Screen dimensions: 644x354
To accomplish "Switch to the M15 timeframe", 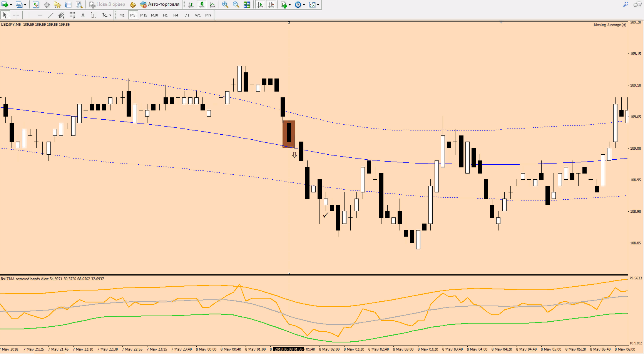I will pos(144,15).
